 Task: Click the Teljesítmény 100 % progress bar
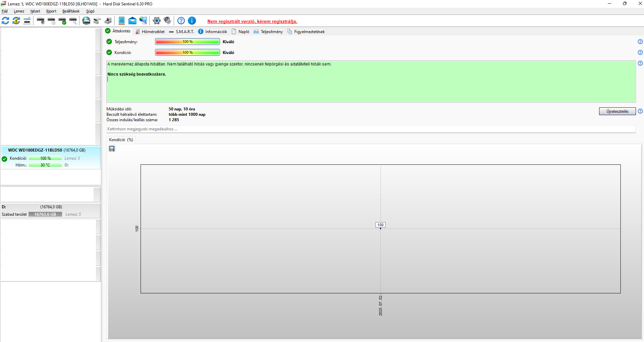point(188,42)
